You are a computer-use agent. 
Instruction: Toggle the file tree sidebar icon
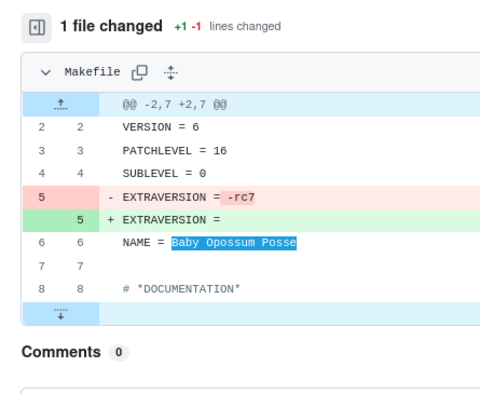coord(37,28)
